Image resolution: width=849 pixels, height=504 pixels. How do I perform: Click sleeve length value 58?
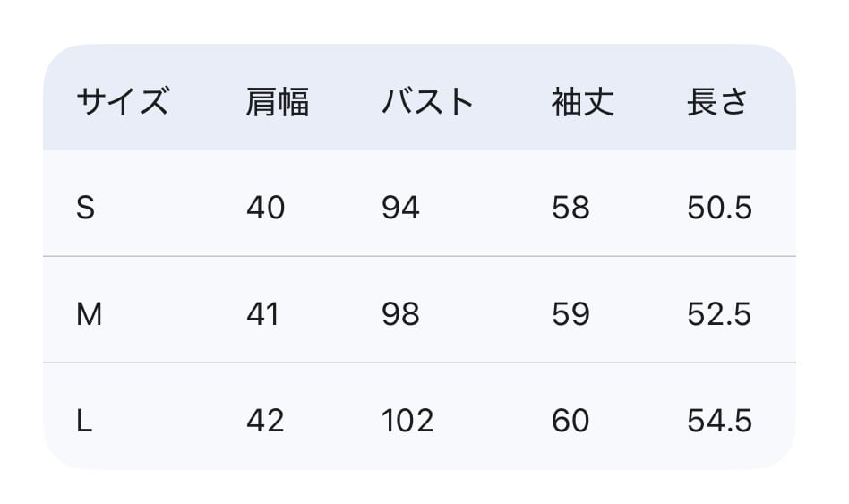point(570,208)
